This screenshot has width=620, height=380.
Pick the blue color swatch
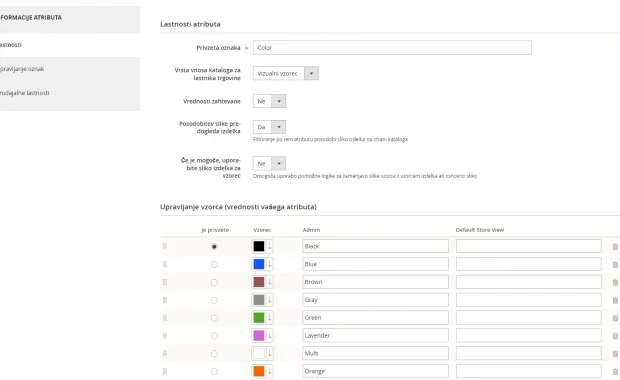click(259, 264)
